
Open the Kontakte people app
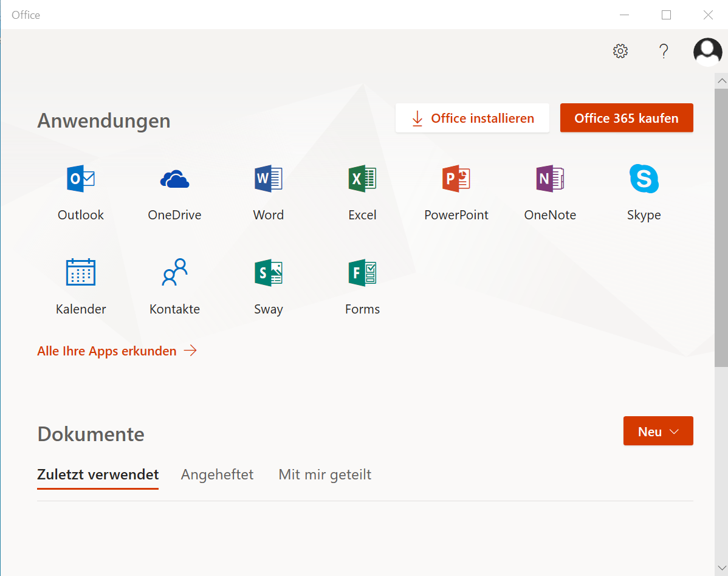(174, 273)
